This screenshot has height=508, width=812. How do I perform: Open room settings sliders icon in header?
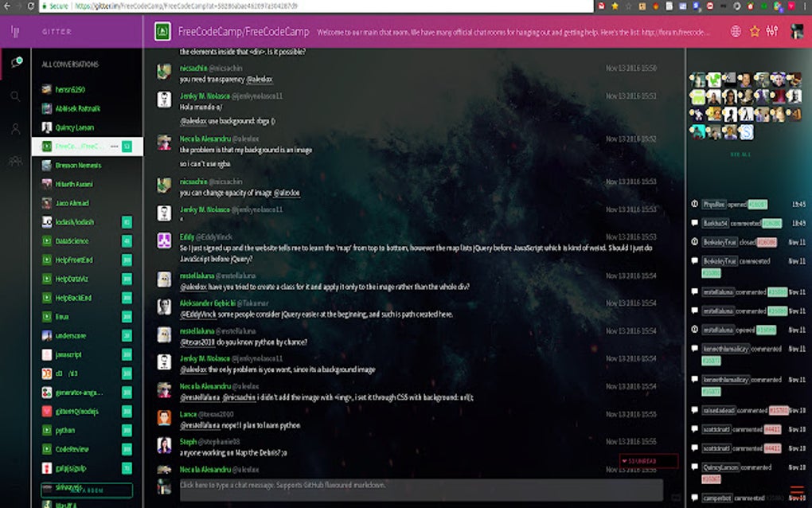tap(771, 31)
